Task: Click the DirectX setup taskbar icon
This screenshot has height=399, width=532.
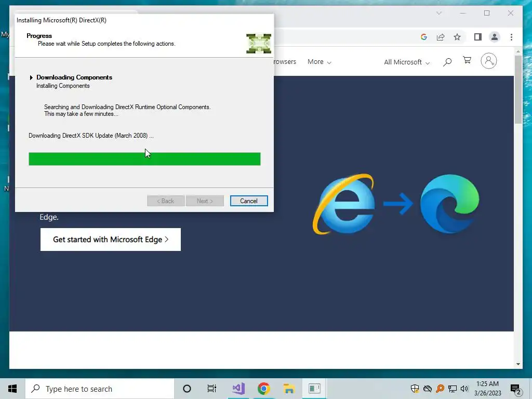Action: tap(314, 389)
